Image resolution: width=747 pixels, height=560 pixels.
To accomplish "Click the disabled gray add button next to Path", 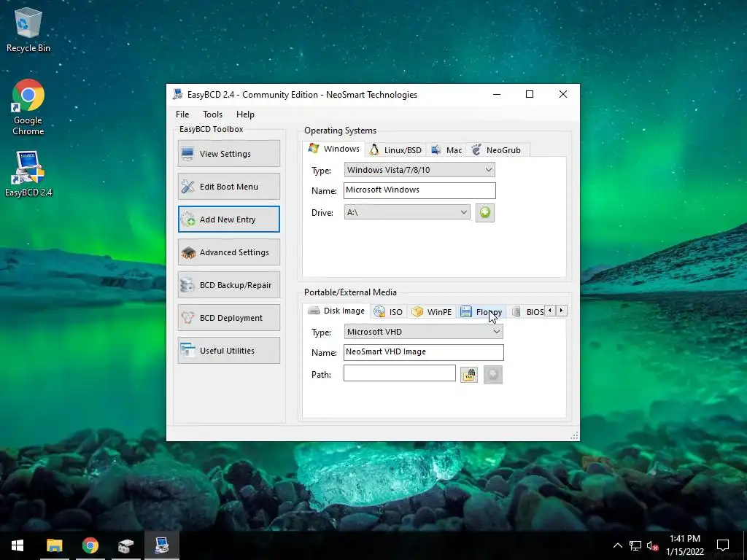I will (493, 375).
